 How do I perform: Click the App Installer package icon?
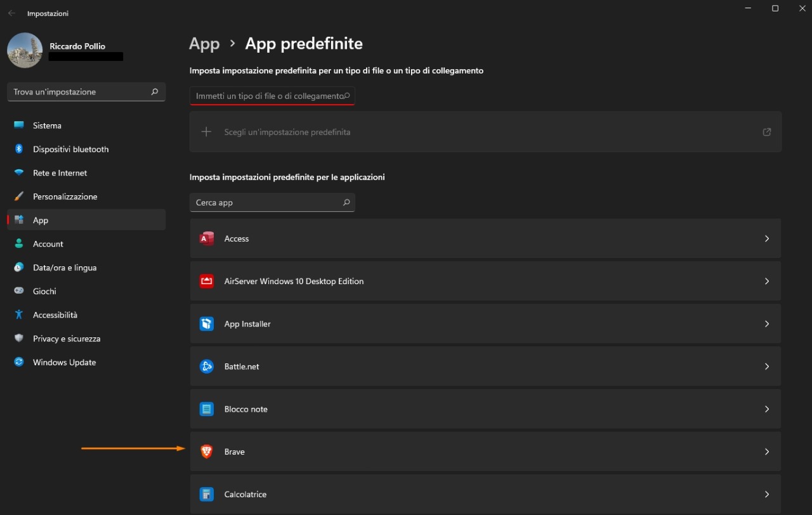[x=207, y=323]
